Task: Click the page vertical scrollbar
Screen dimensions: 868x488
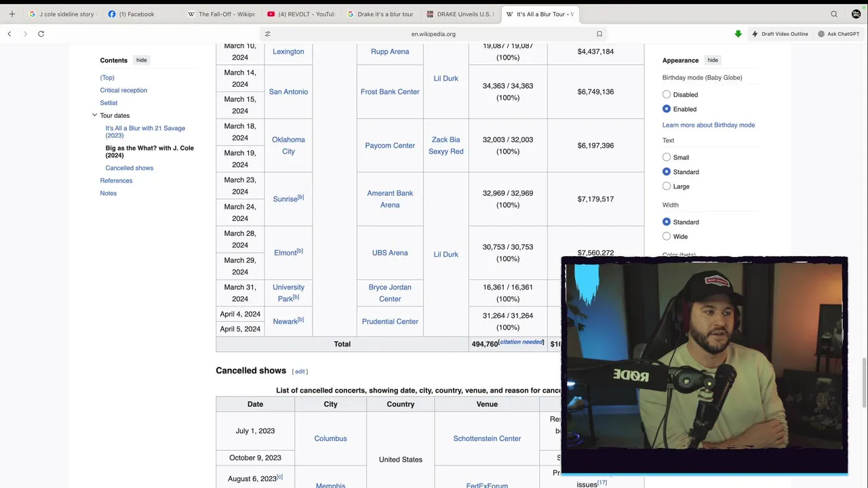Action: coord(864,384)
